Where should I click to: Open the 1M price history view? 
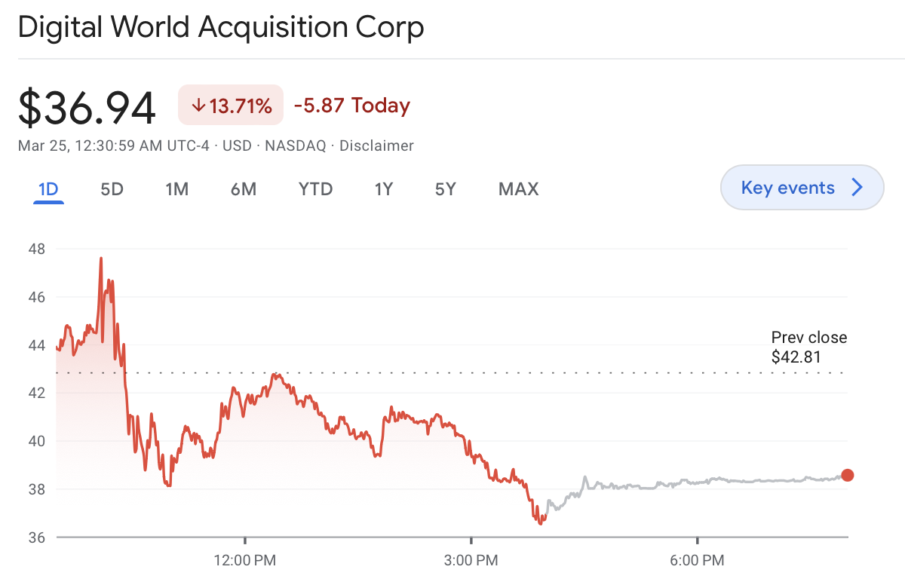point(176,189)
